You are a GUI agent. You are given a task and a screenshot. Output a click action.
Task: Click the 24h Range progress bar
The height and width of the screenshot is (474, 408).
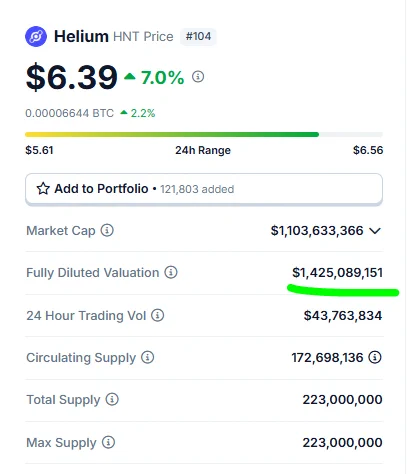pyautogui.click(x=204, y=134)
